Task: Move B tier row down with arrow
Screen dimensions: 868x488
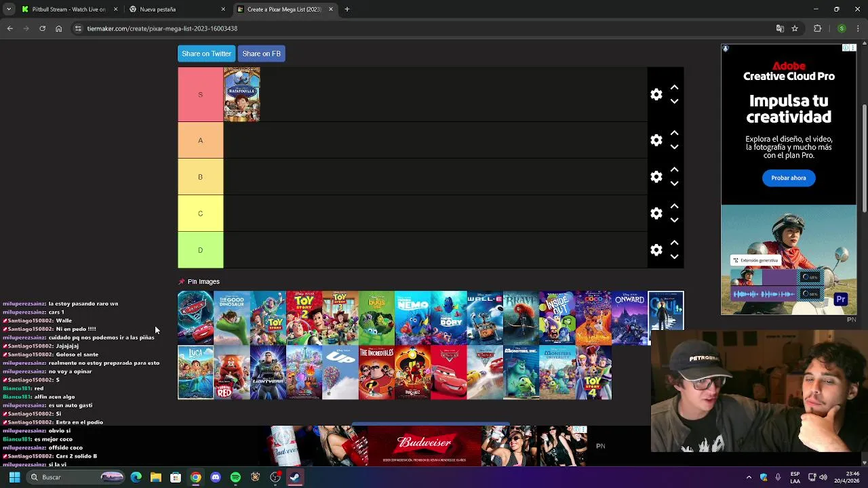Action: coord(674,184)
